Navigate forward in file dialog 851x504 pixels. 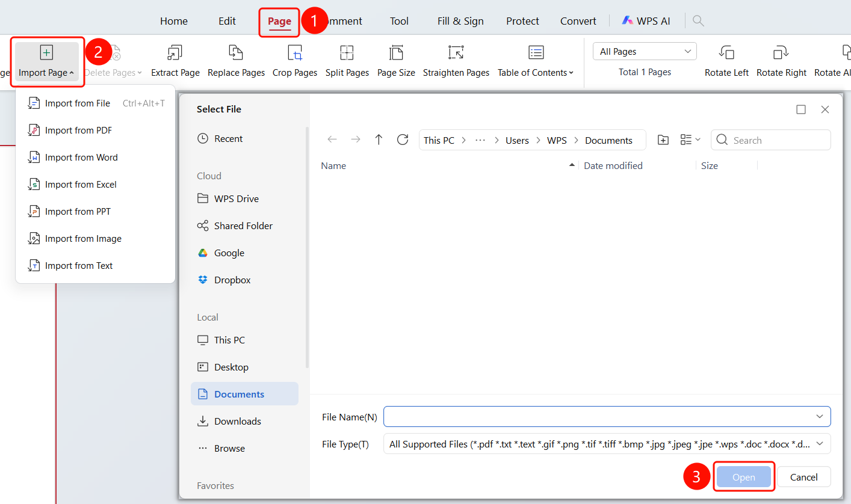tap(356, 140)
